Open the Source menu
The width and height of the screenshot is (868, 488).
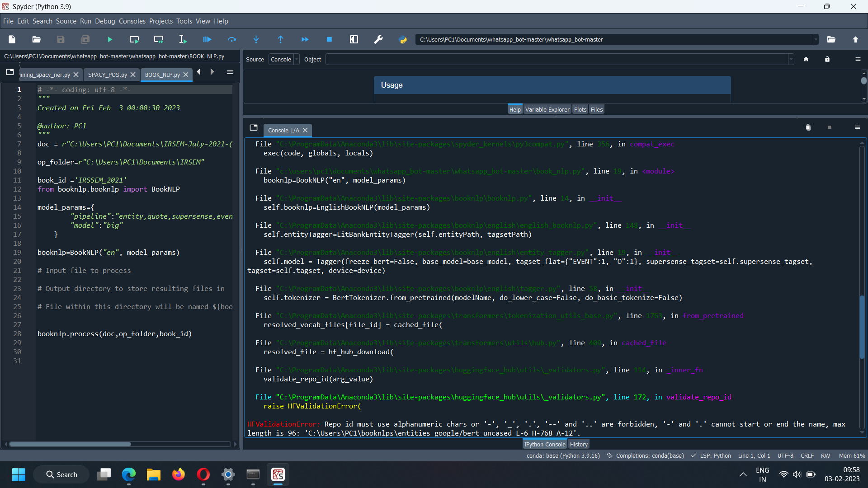pyautogui.click(x=66, y=21)
